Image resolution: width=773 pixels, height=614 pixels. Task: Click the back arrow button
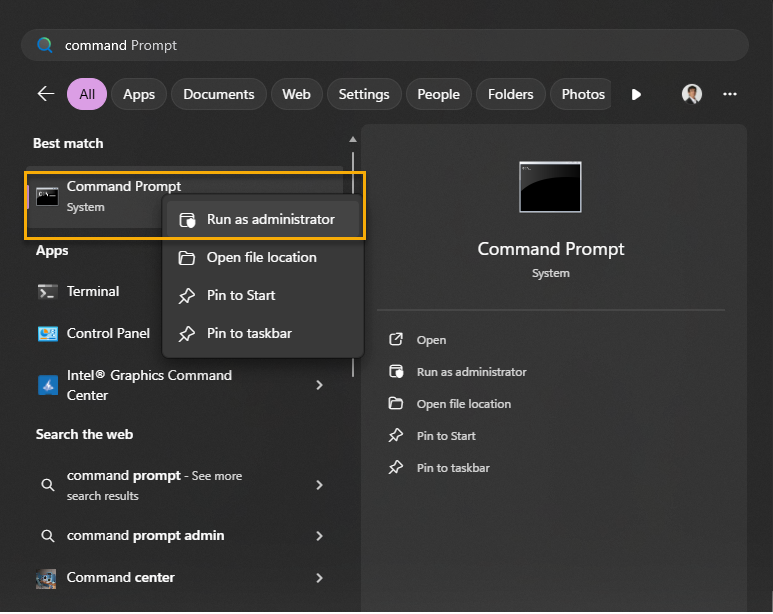click(x=46, y=94)
